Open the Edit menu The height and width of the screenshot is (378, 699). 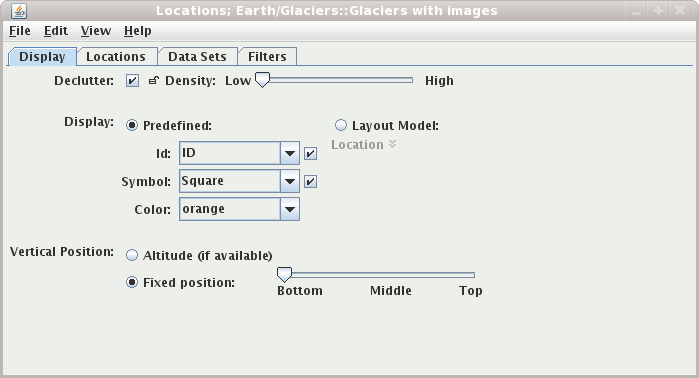pyautogui.click(x=56, y=31)
